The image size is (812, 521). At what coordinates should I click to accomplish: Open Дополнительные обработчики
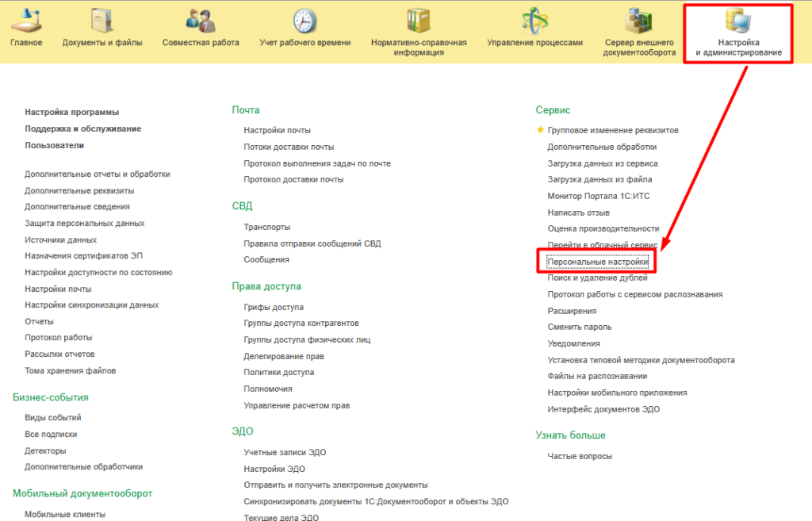click(83, 466)
